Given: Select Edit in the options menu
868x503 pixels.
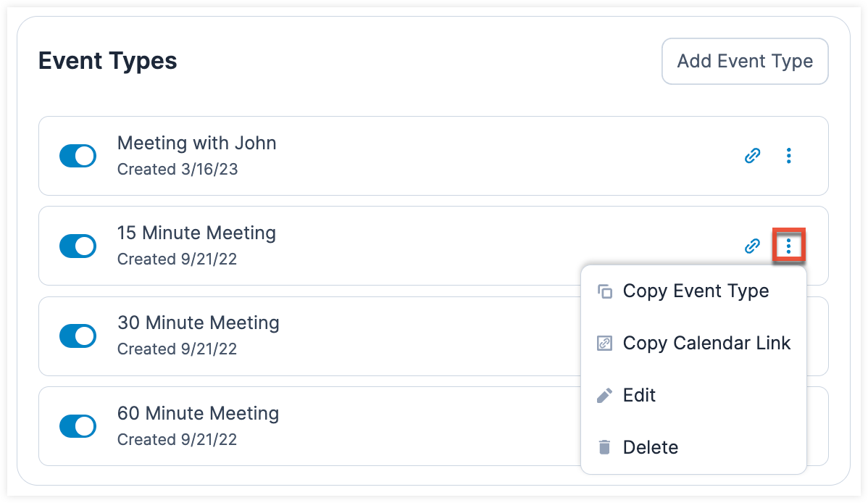Looking at the screenshot, I should (x=639, y=396).
